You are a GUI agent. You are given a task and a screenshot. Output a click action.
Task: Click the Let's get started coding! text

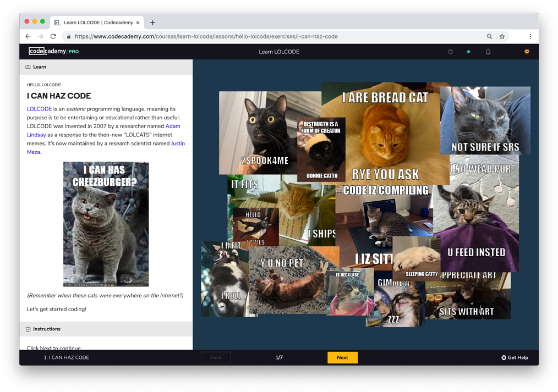(57, 309)
